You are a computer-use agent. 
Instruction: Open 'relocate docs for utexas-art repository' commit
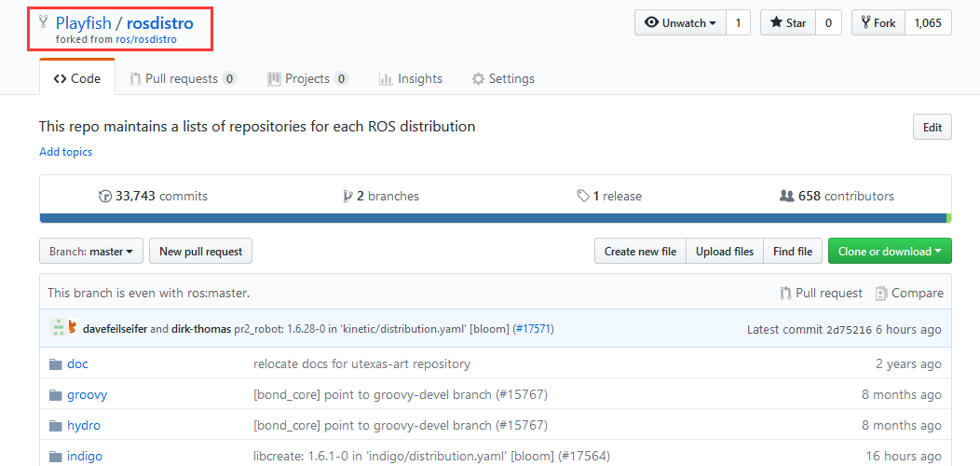pyautogui.click(x=361, y=363)
